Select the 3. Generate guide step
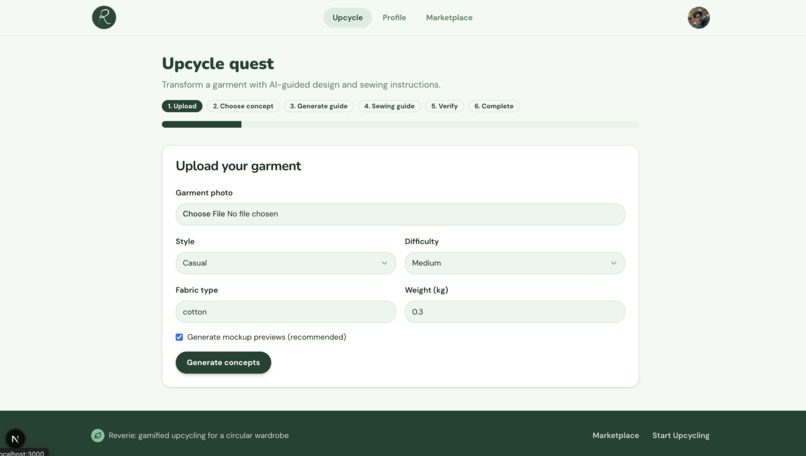 [x=319, y=106]
